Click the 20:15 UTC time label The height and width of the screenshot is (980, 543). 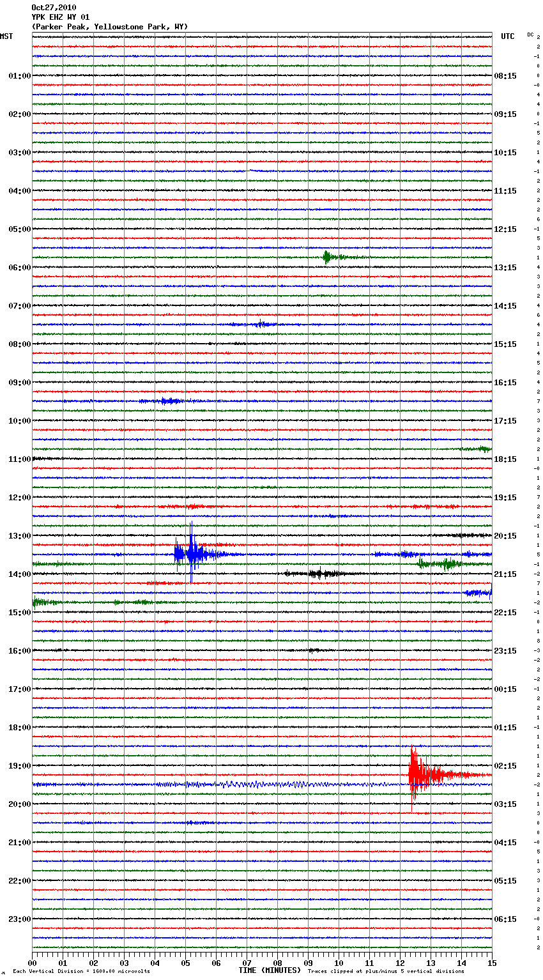coord(505,536)
